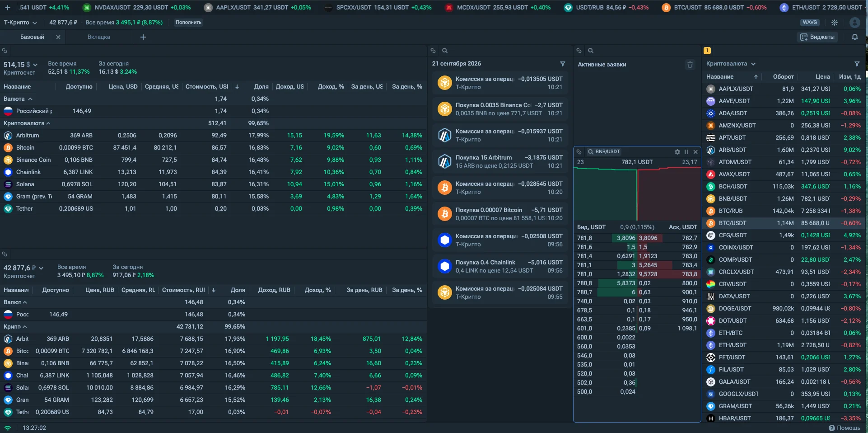Viewport: 868px width, 433px height.
Task: Toggle the WAVG mode badge
Action: (810, 23)
